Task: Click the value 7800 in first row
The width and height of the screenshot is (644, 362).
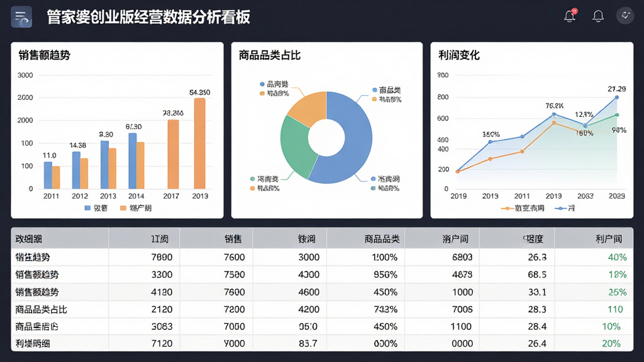Action: [x=162, y=257]
